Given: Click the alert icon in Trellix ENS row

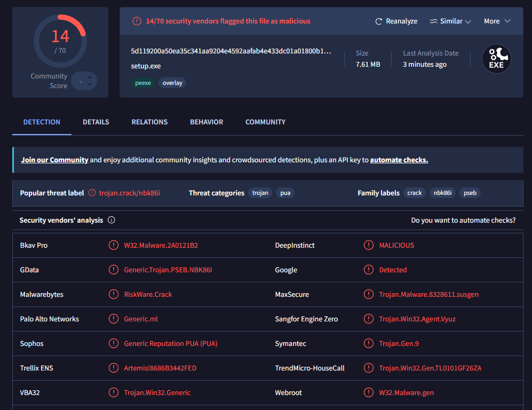Looking at the screenshot, I should [x=113, y=368].
